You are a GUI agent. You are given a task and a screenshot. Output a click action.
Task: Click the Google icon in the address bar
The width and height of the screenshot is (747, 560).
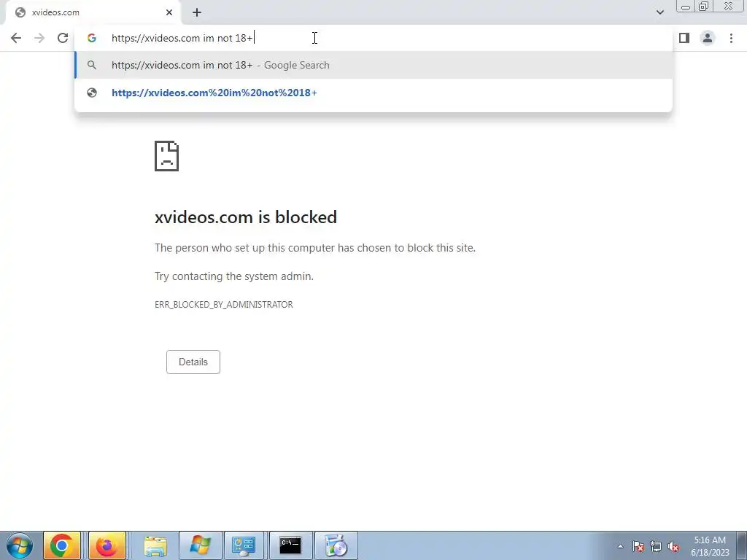tap(92, 38)
